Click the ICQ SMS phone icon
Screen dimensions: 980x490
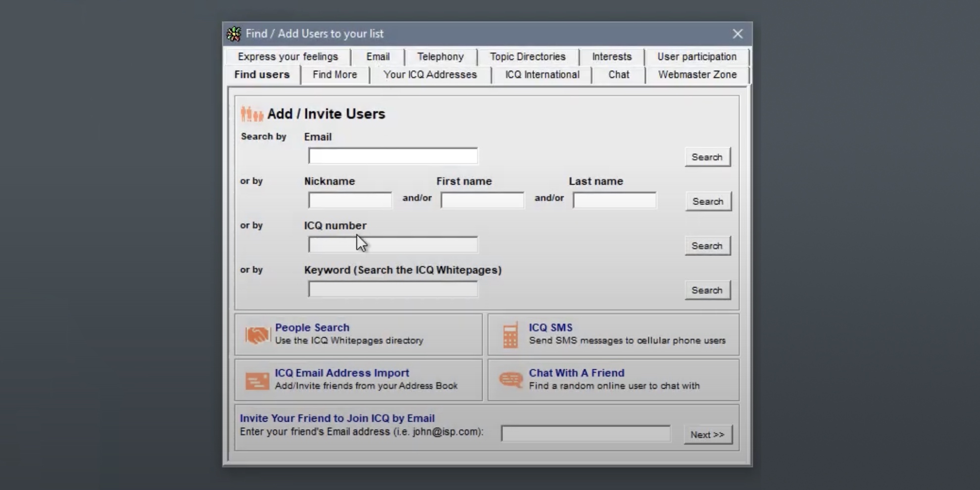click(510, 335)
